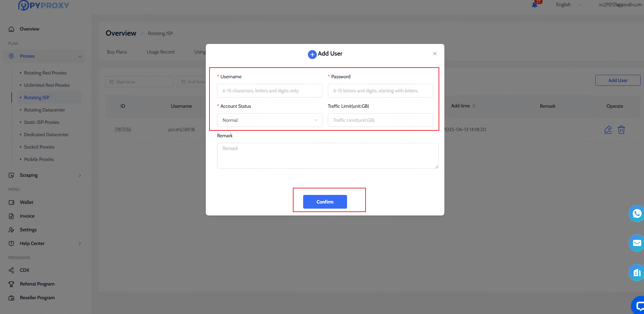Select Static ISP Proxies in sidebar
Image resolution: width=644 pixels, height=314 pixels.
(41, 122)
